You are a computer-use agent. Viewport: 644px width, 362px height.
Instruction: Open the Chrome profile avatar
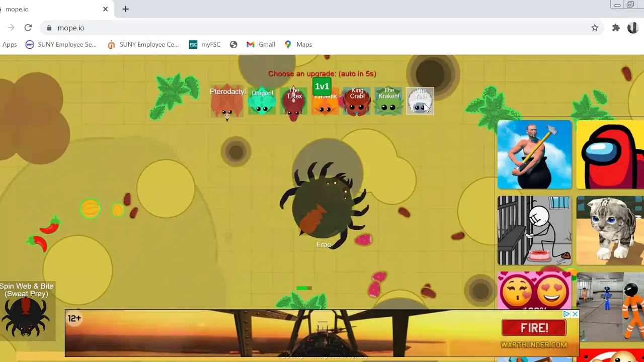coord(632,28)
